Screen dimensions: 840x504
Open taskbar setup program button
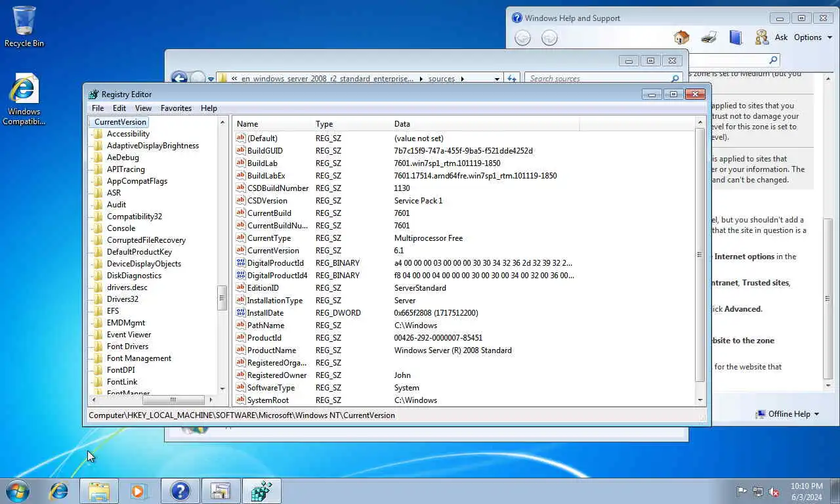pyautogui.click(x=220, y=491)
